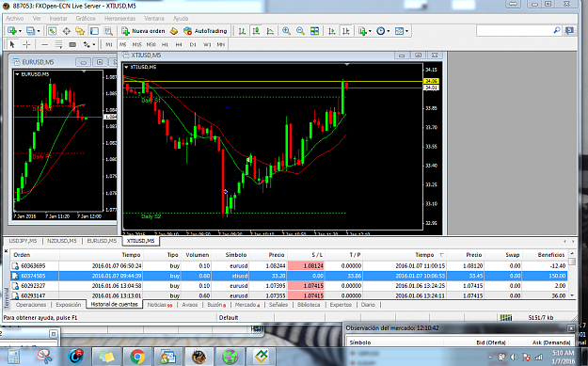Click the Orden column header
The width and height of the screenshot is (588, 366).
35,255
